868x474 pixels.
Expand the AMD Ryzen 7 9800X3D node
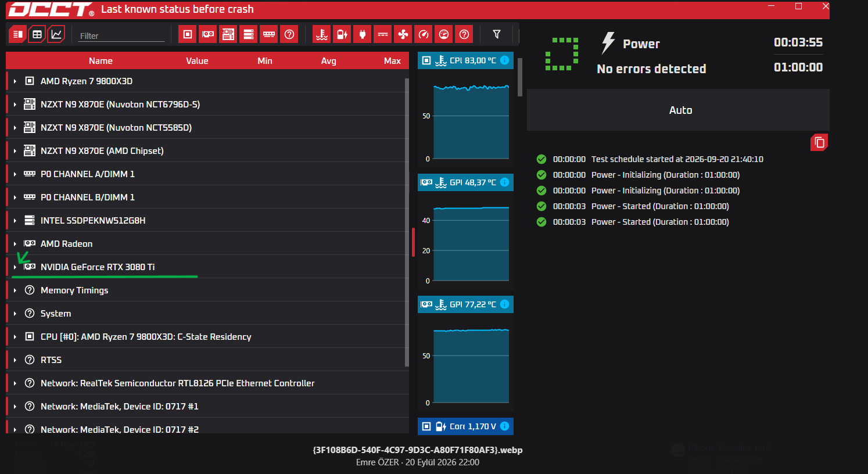pos(15,81)
